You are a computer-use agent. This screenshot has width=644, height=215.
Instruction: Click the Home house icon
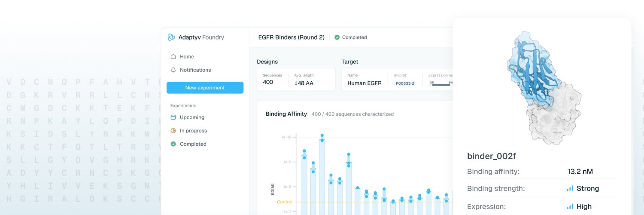tap(173, 57)
